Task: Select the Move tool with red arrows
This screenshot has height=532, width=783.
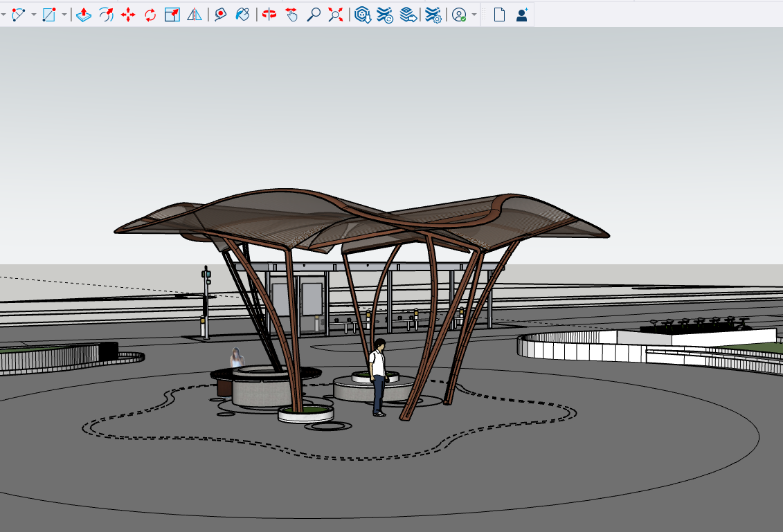Action: pyautogui.click(x=128, y=15)
